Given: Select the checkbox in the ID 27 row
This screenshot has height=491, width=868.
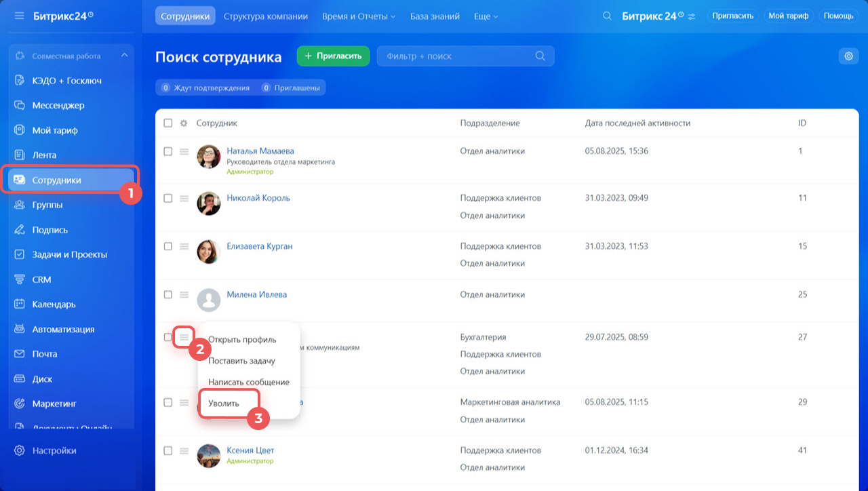Looking at the screenshot, I should pyautogui.click(x=168, y=337).
